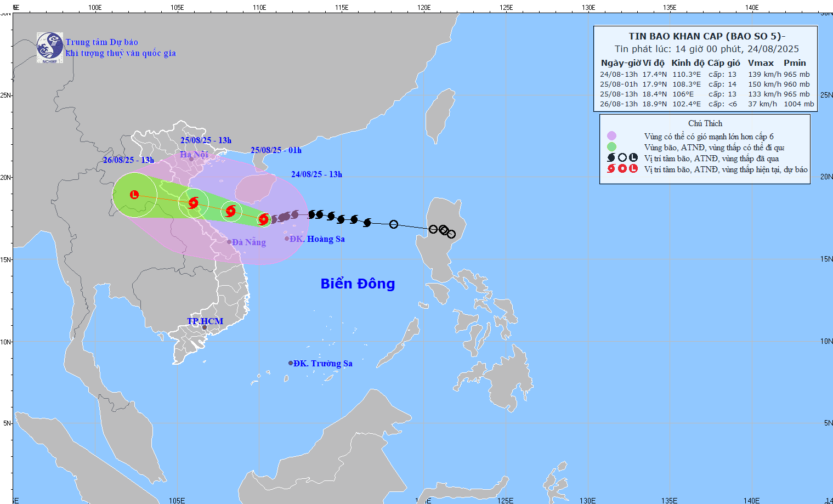Expand the Chú Thích legend panel
The width and height of the screenshot is (833, 504).
pos(705,123)
